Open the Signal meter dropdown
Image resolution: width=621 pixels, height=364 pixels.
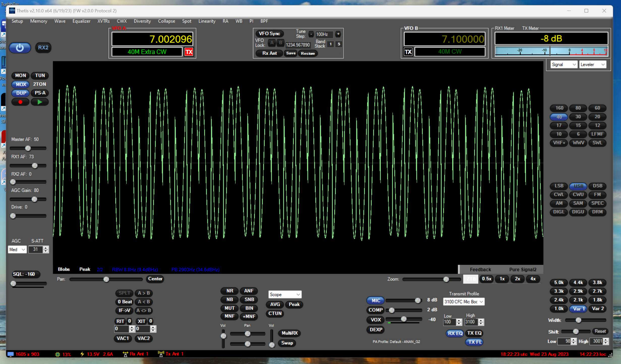[x=564, y=64]
